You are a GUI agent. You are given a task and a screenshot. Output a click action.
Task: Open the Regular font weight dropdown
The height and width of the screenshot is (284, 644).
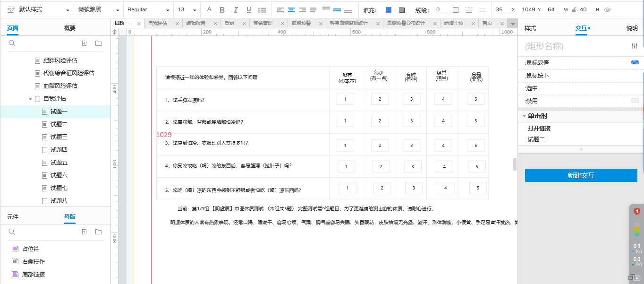[x=168, y=10]
